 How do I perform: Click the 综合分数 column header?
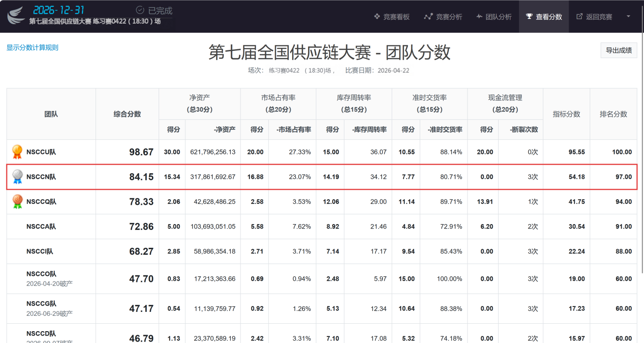[x=127, y=114]
